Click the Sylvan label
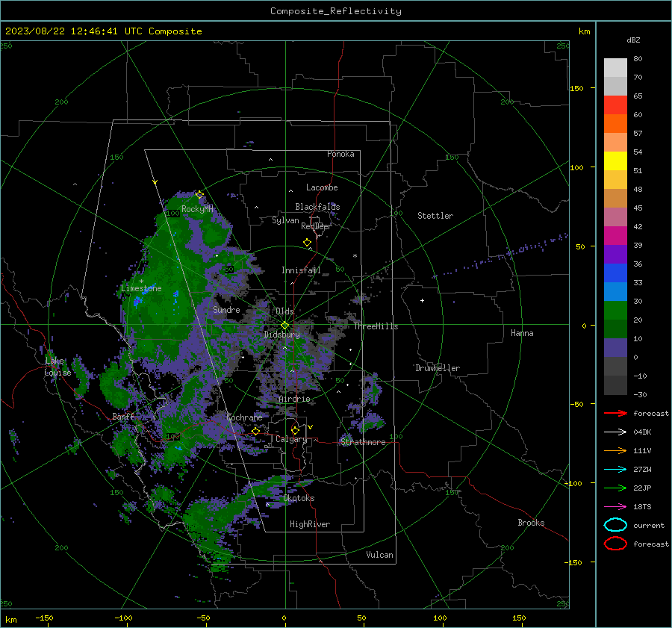Image resolution: width=672 pixels, height=628 pixels. [285, 220]
